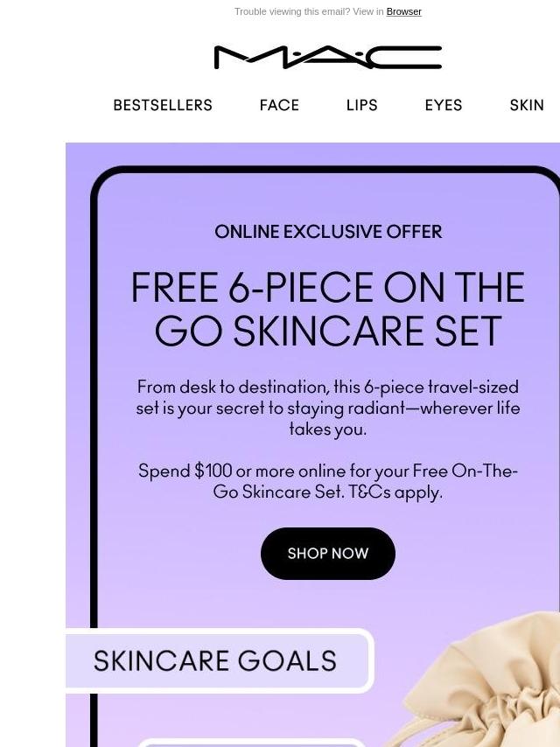Viewport: 560px width, 747px height.
Task: Go to the FACE category
Action: (279, 105)
